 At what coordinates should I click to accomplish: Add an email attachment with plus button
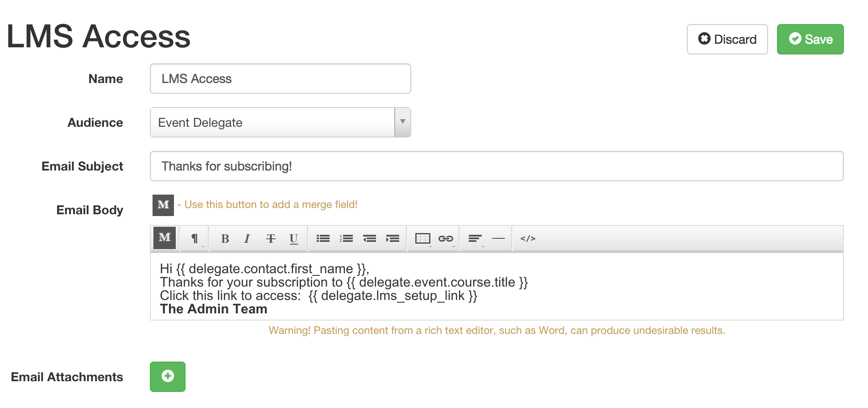click(168, 376)
